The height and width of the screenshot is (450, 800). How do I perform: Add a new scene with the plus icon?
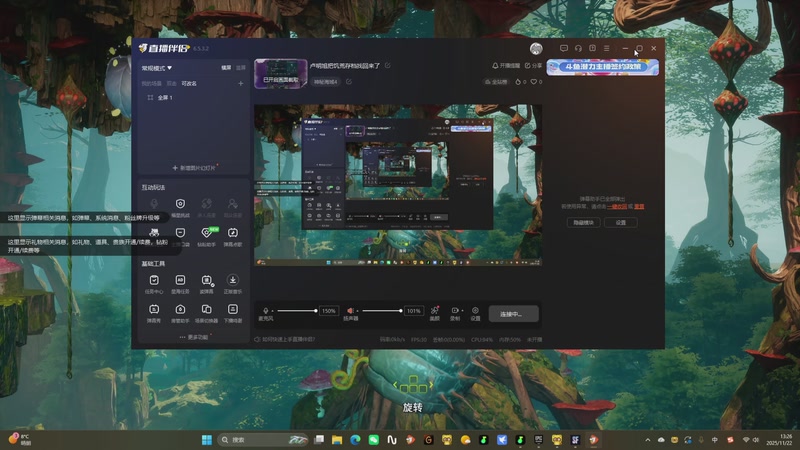[241, 83]
